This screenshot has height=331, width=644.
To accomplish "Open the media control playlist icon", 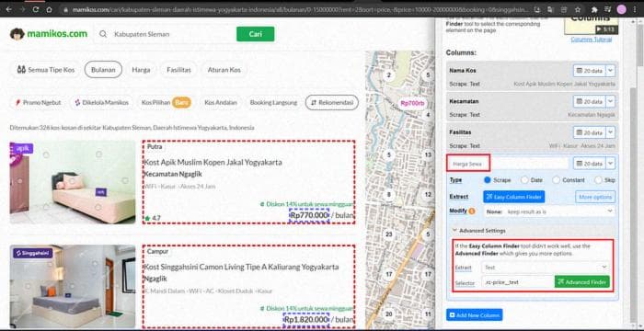I will tap(608, 9).
